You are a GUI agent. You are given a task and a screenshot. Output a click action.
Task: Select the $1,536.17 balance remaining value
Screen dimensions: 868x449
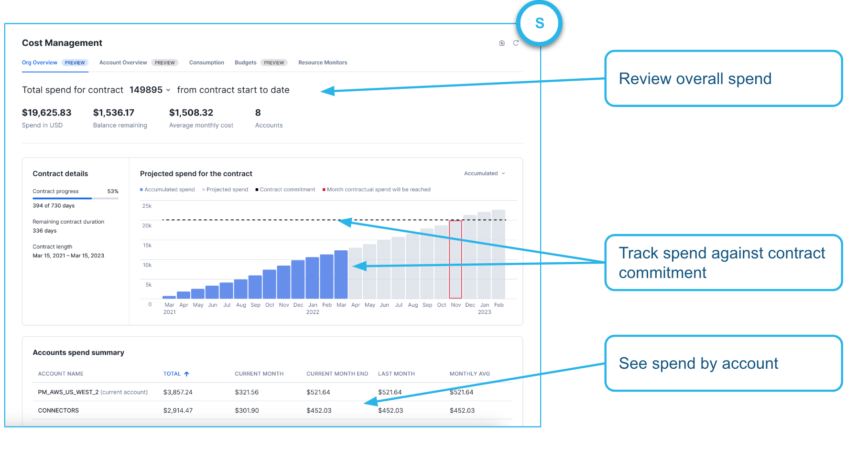tap(114, 113)
